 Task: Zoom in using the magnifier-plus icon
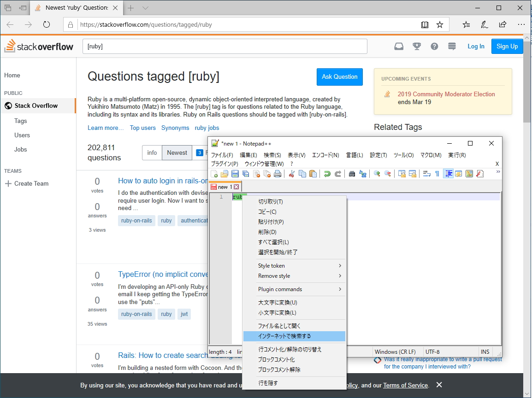(x=377, y=174)
